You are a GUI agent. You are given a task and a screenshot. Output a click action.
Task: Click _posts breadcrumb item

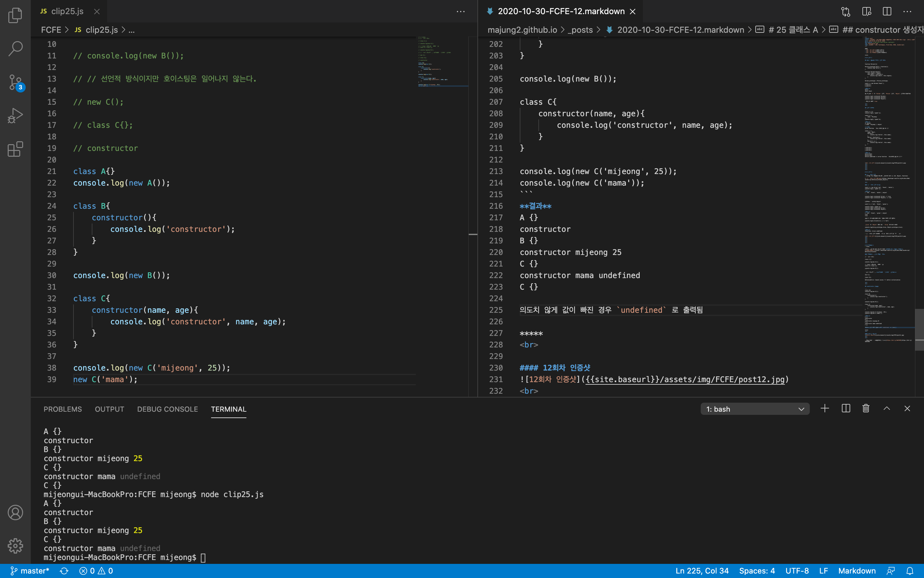pos(580,30)
